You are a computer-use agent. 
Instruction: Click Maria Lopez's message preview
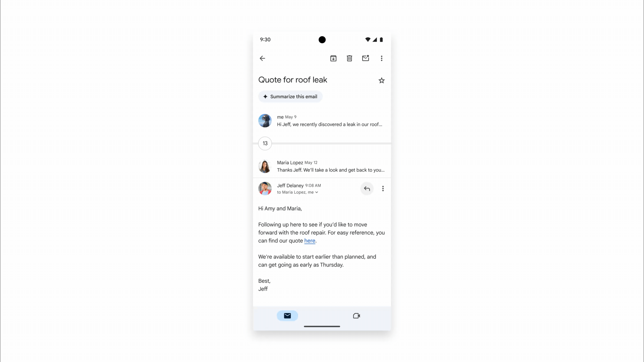tap(322, 166)
